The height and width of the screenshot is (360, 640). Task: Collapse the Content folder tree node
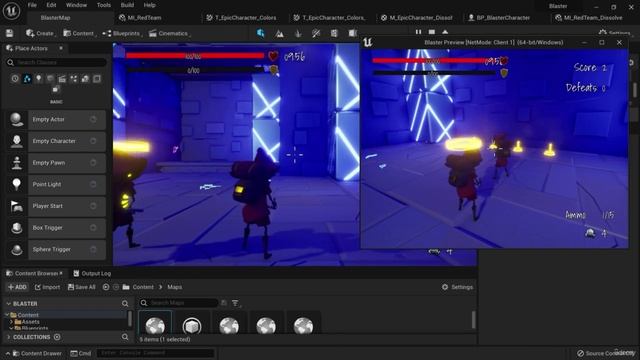[7, 315]
